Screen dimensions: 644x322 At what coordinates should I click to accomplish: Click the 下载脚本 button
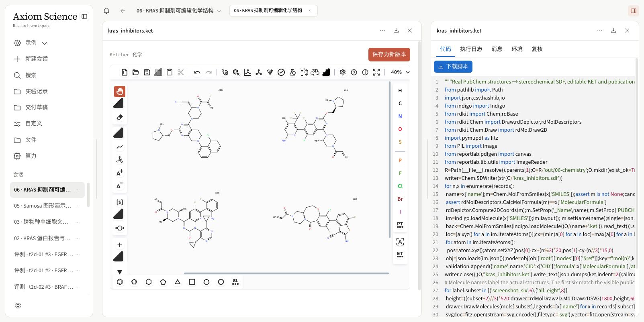click(453, 67)
